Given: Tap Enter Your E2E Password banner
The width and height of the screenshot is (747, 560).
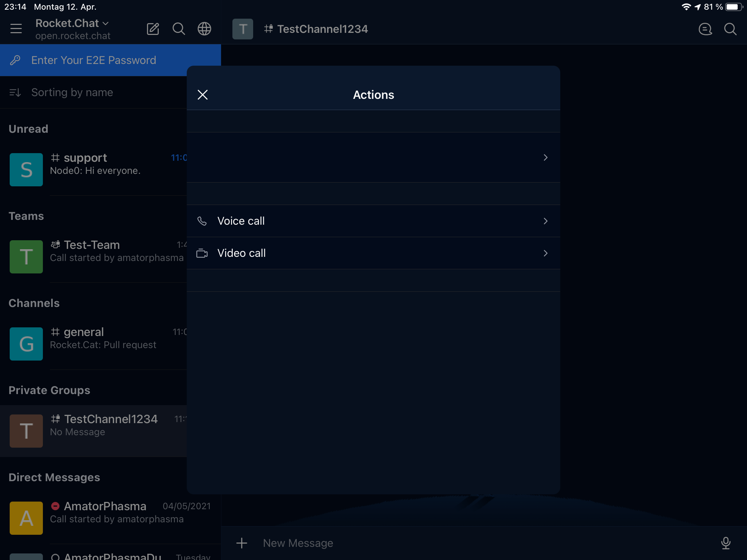Looking at the screenshot, I should tap(93, 60).
